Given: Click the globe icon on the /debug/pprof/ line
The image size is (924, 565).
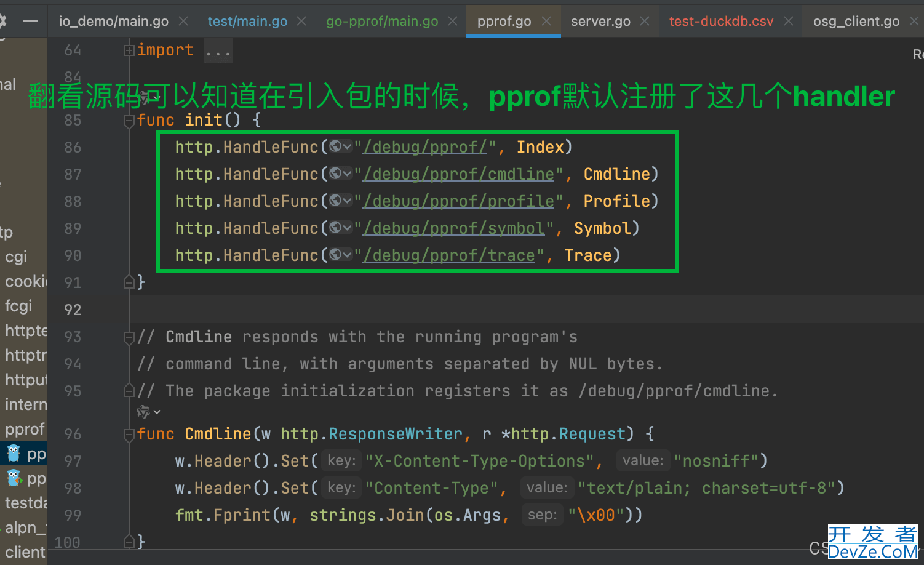Looking at the screenshot, I should click(x=340, y=146).
